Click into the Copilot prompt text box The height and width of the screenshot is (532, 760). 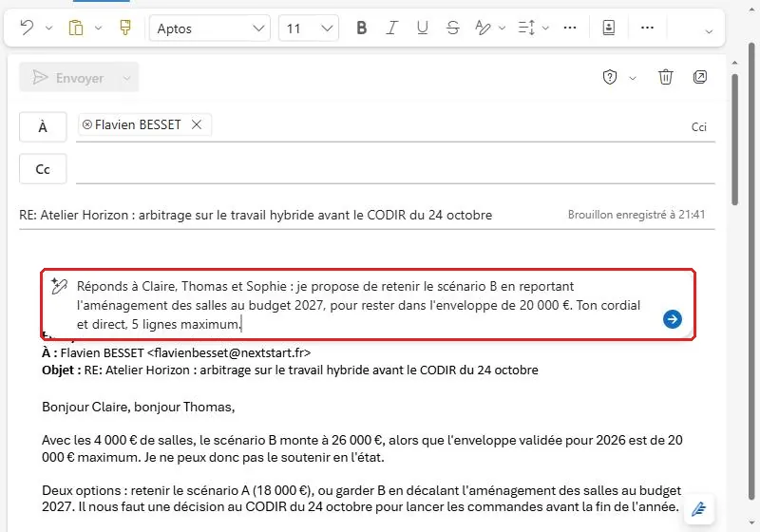pos(359,305)
